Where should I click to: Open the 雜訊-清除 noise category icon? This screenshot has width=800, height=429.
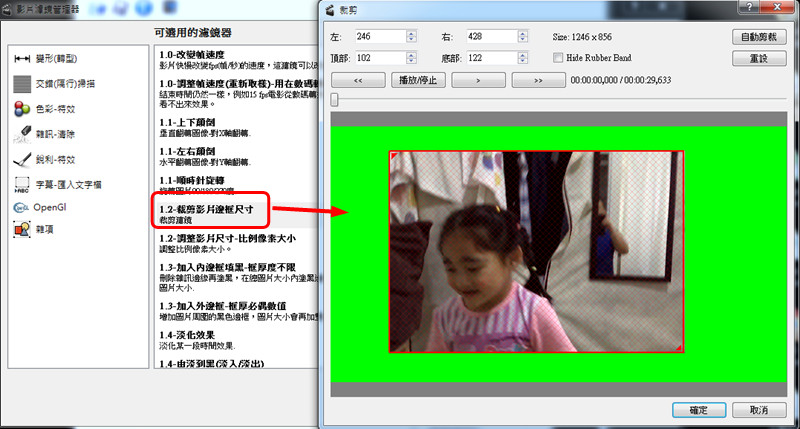pos(22,134)
